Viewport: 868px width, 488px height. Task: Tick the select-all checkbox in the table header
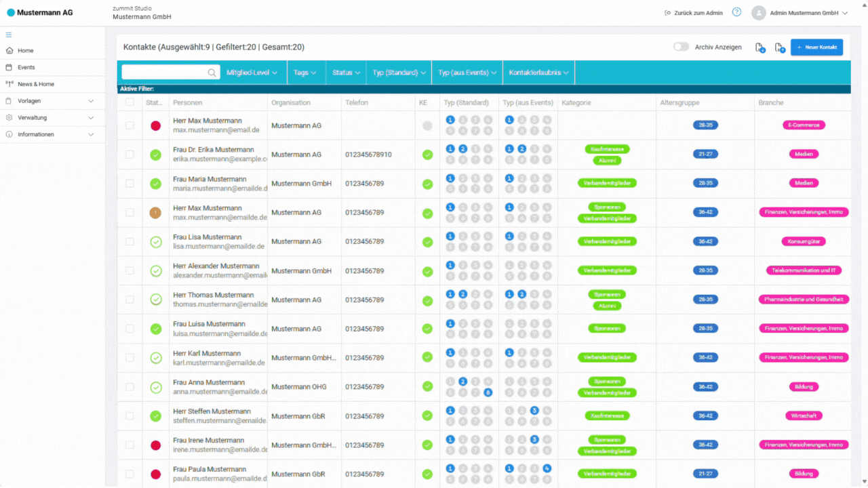tap(130, 102)
